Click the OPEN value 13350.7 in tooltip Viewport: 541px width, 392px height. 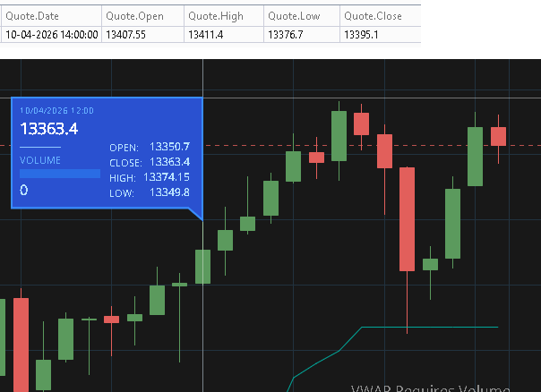[169, 147]
